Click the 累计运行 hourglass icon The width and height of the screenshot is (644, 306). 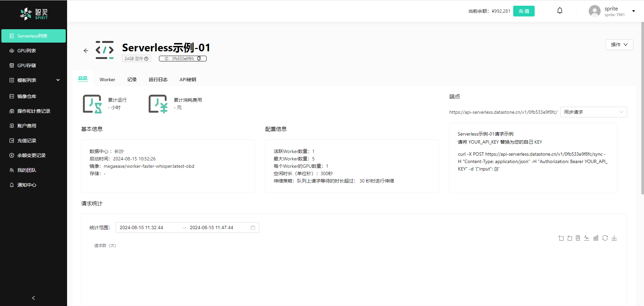coord(92,104)
